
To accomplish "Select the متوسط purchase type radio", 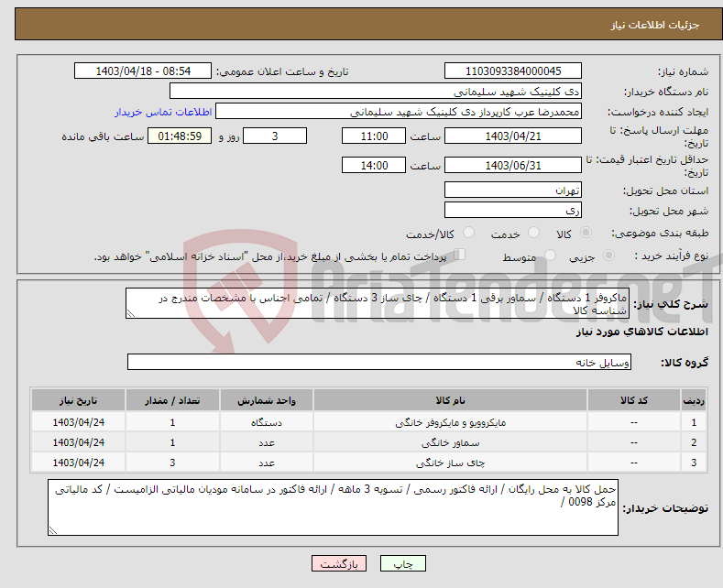I will (550, 256).
